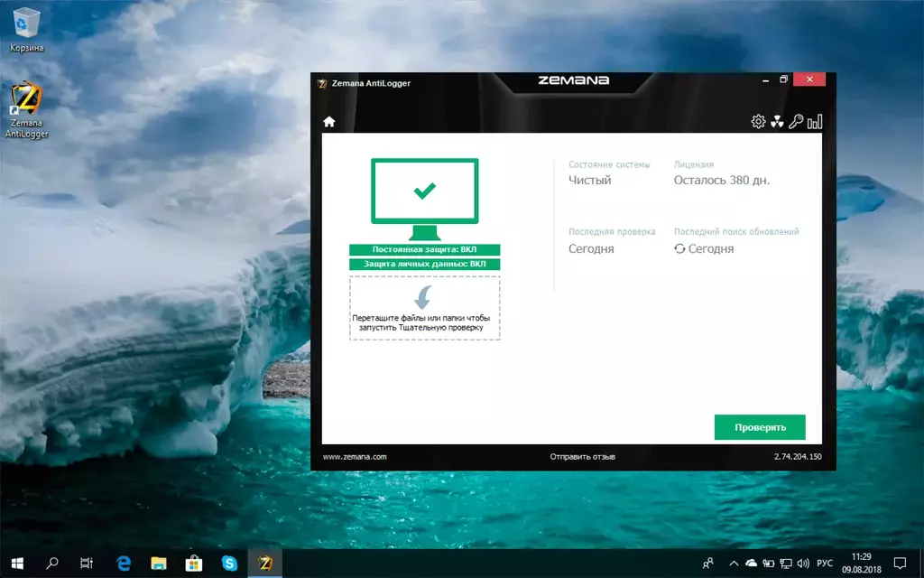The width and height of the screenshot is (924, 578).
Task: Click the version number 2.74.204.150
Action: [798, 456]
